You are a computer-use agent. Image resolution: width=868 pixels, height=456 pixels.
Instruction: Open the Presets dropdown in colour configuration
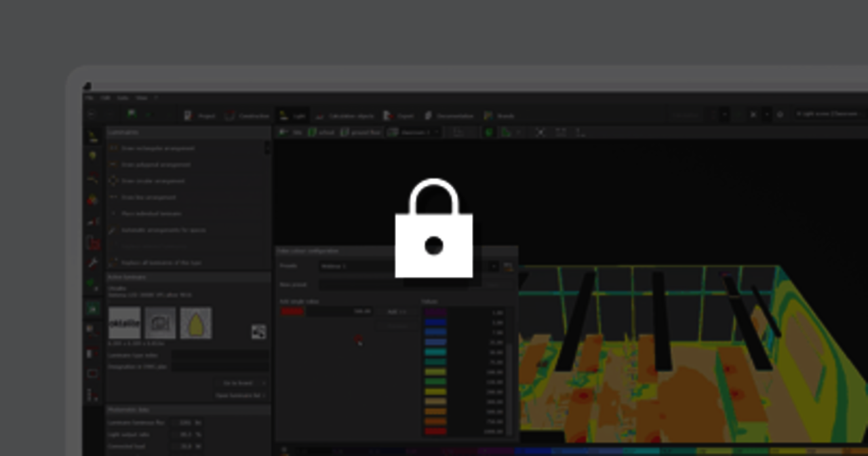494,267
